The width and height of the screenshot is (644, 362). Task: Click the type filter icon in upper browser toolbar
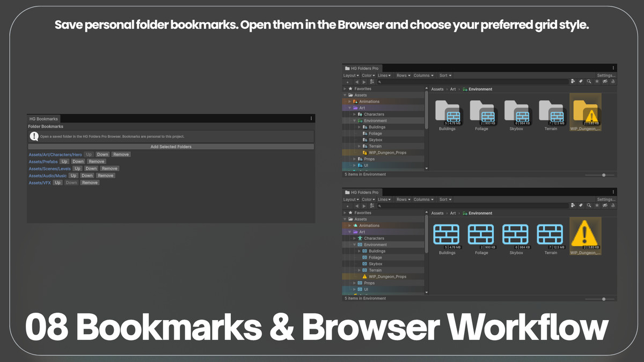[x=573, y=82]
